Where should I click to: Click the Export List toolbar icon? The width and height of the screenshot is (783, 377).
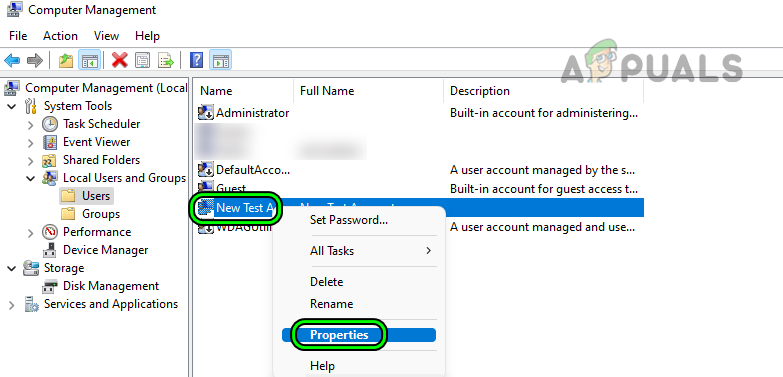click(166, 61)
